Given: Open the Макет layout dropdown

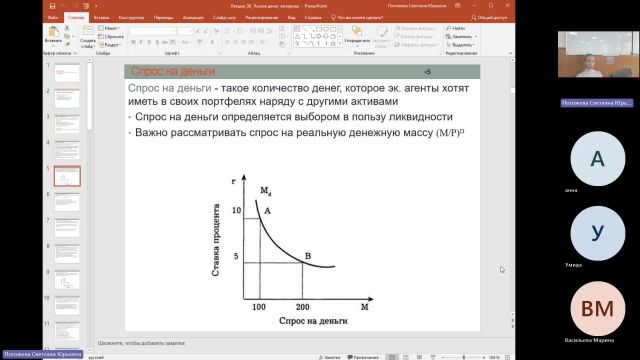Looking at the screenshot, I should click(109, 28).
